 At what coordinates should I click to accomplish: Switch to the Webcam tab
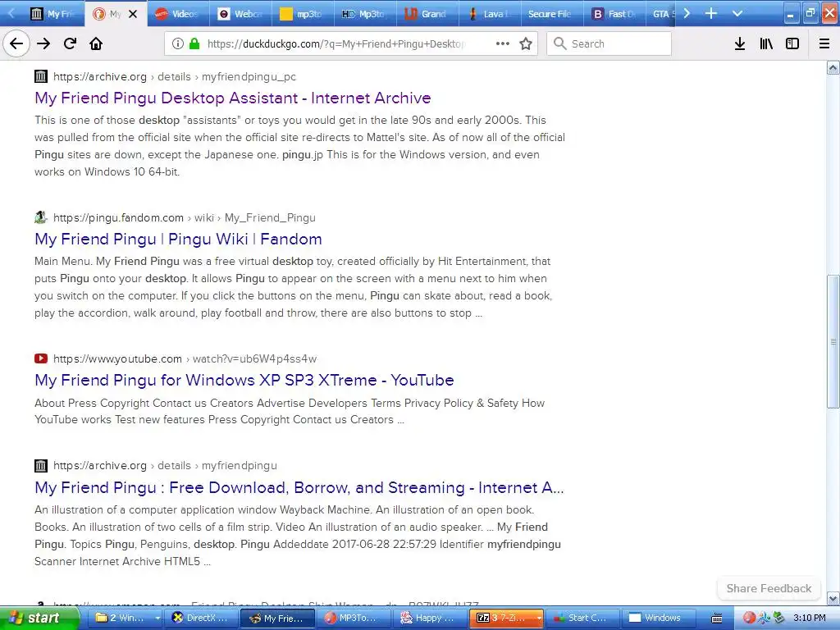(240, 14)
